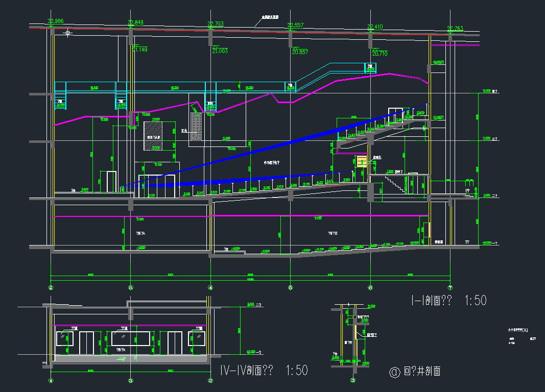545x392 pixels.
Task: Select the 21.149 beam elevation label
Action: tap(139, 50)
